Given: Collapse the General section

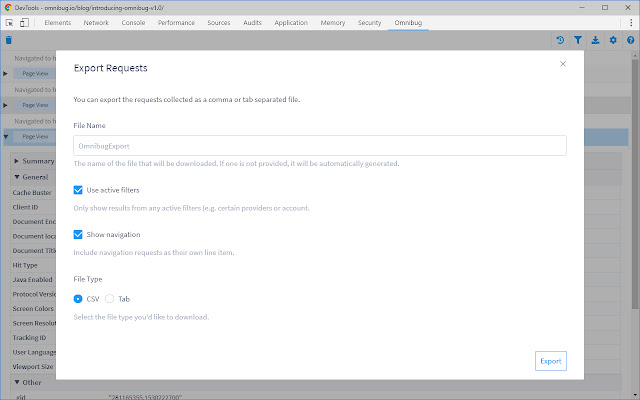Looking at the screenshot, I should pyautogui.click(x=17, y=177).
